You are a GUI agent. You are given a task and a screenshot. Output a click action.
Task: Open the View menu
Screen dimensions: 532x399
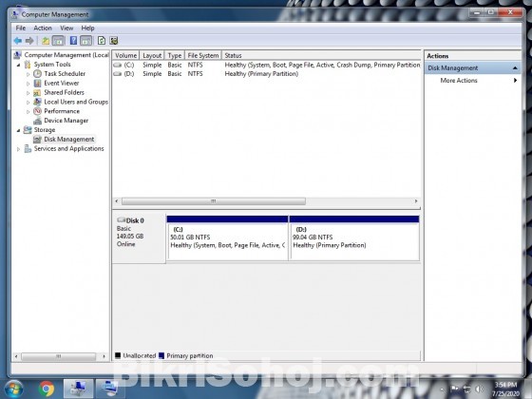[x=66, y=28]
